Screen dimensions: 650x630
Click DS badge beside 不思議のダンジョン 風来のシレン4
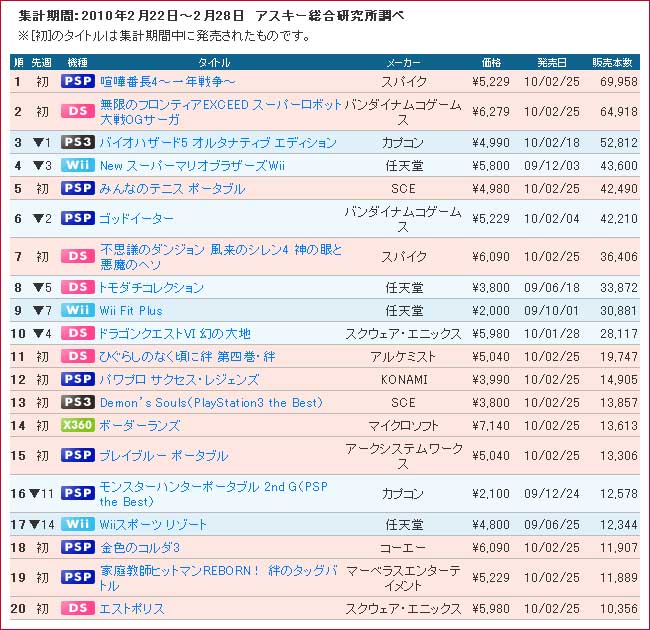point(78,256)
